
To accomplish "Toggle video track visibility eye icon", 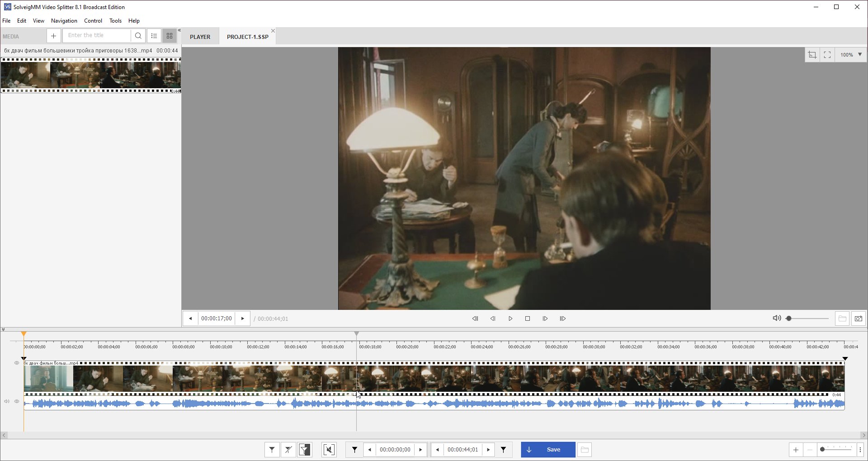I will pos(17,363).
